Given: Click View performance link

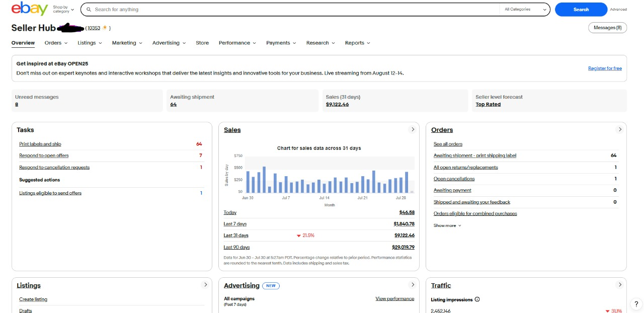Looking at the screenshot, I should click(x=395, y=299).
